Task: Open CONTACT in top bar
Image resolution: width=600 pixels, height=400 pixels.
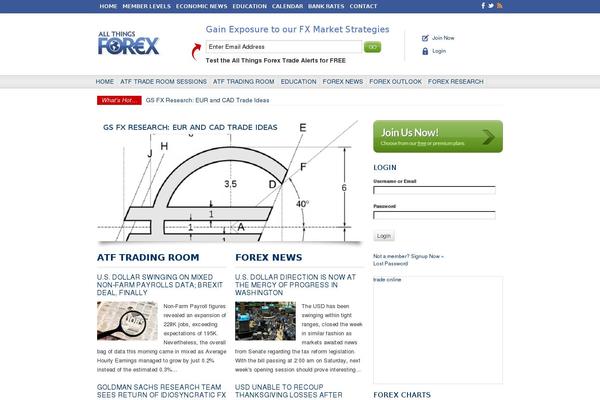Action: pos(363,6)
